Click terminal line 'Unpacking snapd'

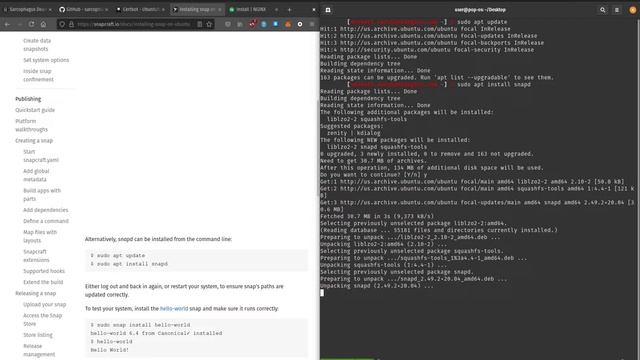[376, 286]
